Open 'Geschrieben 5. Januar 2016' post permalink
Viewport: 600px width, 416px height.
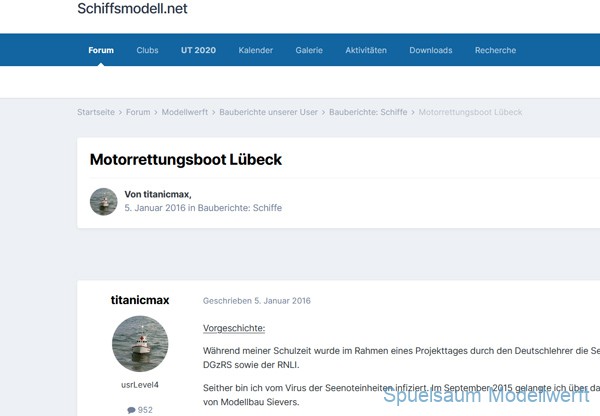(x=257, y=301)
